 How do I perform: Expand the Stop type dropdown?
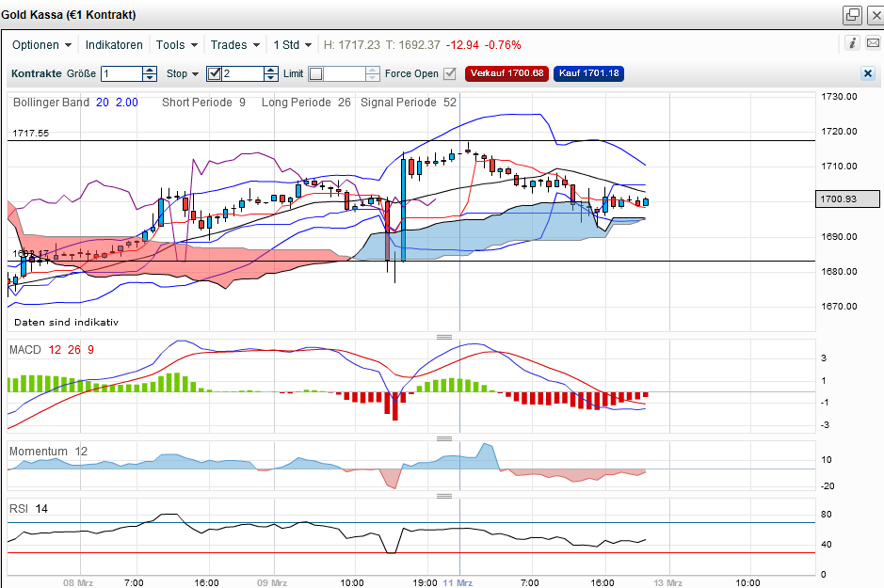(196, 73)
